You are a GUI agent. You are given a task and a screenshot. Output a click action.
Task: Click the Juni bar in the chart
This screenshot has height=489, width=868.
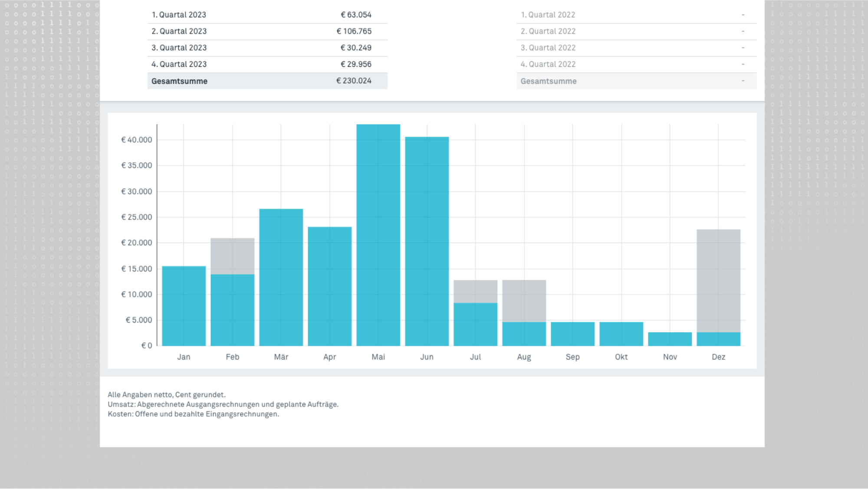(x=427, y=241)
